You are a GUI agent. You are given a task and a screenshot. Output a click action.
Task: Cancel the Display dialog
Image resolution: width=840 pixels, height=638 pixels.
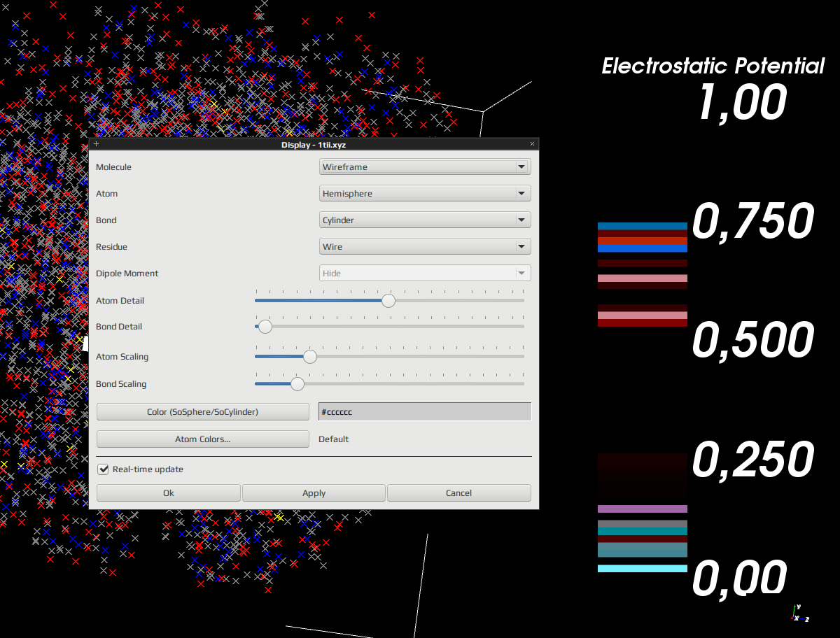(x=458, y=493)
